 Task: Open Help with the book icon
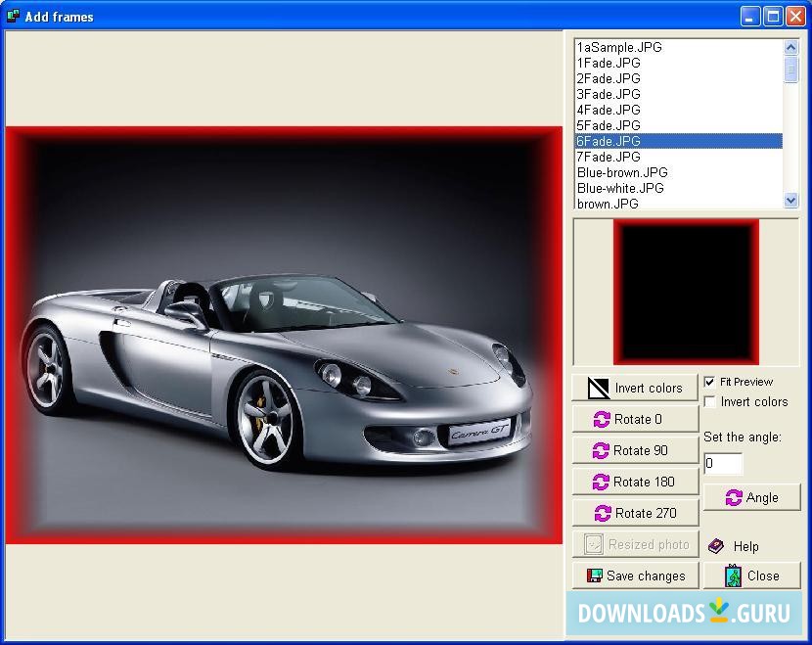coord(716,546)
